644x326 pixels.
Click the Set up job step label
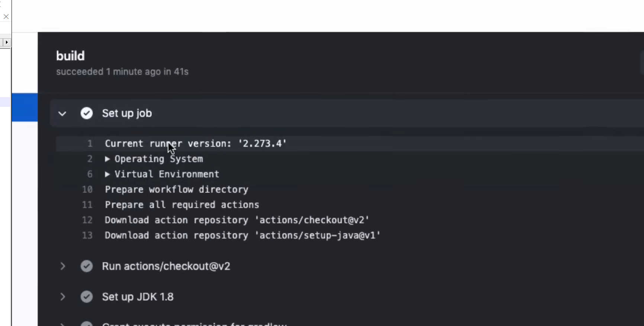(127, 113)
